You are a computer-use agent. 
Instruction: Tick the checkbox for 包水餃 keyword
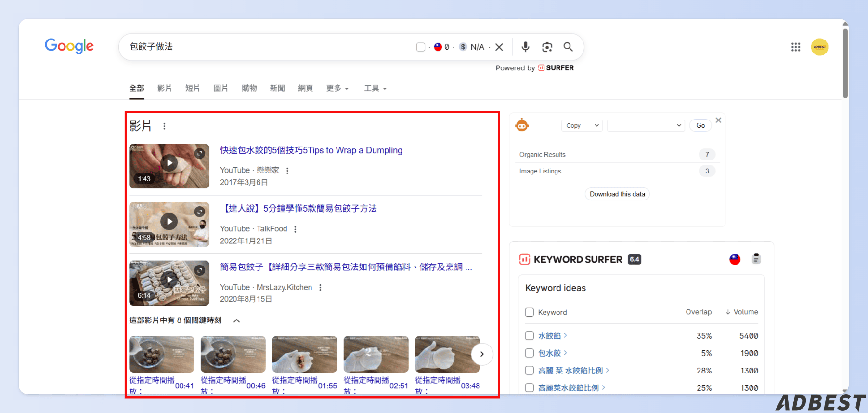[530, 353]
